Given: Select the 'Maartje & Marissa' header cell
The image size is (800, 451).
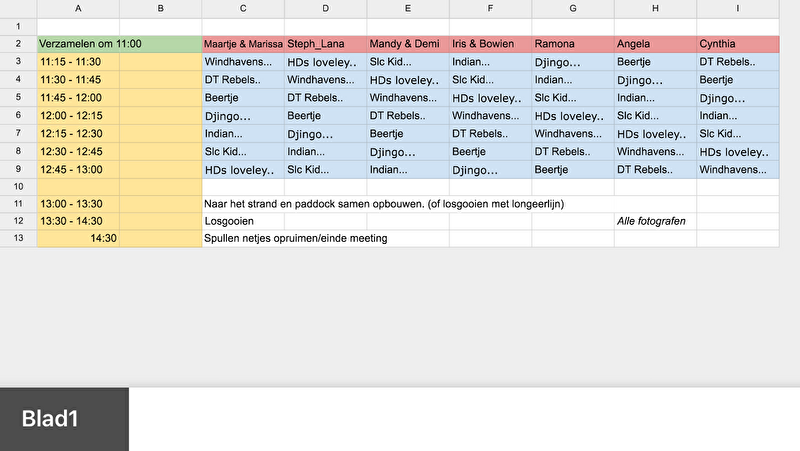Looking at the screenshot, I should [243, 44].
